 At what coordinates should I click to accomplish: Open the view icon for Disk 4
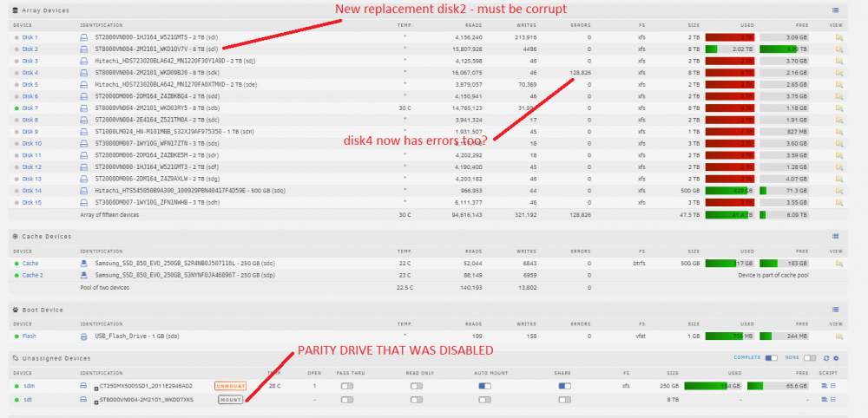[x=838, y=73]
